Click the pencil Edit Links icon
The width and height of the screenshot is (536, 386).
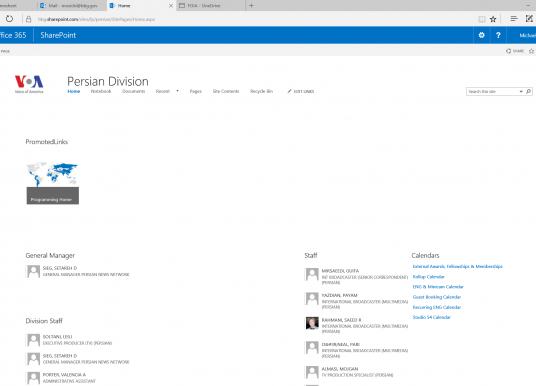(x=289, y=91)
